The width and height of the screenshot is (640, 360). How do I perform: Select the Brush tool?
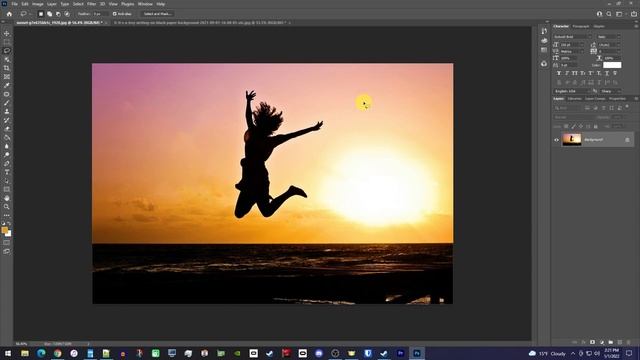tap(7, 102)
